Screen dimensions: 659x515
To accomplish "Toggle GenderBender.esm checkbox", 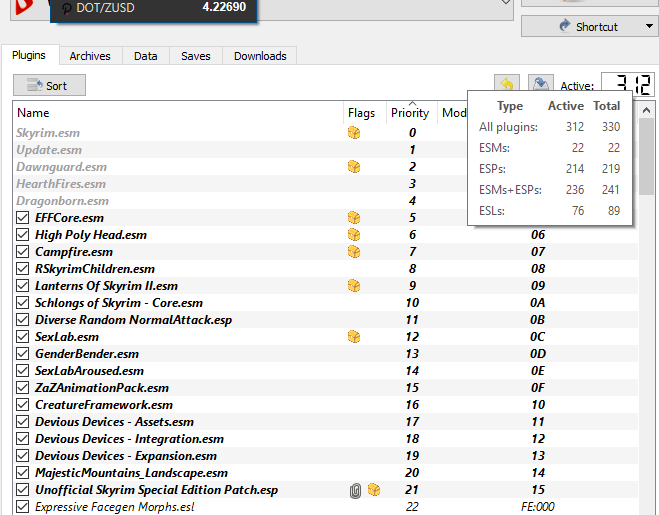I will [23, 354].
